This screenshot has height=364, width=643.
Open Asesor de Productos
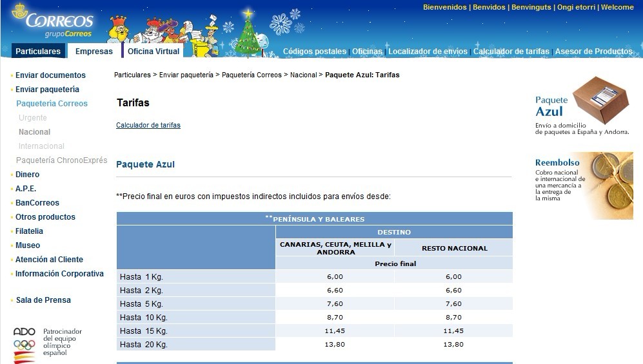[594, 52]
